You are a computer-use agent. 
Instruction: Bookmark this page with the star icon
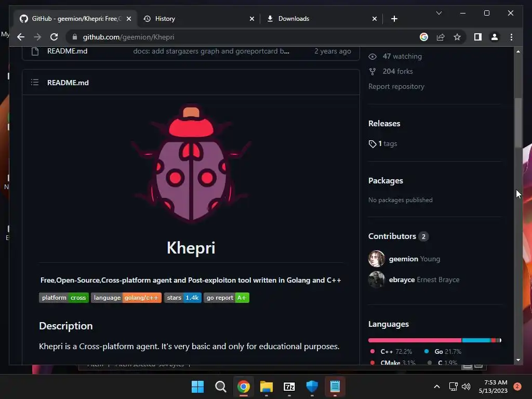457,37
